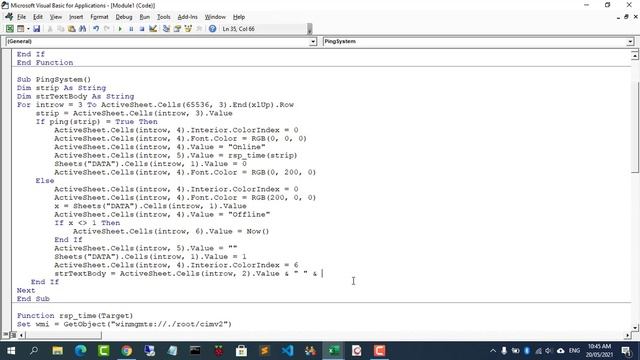Open taskbar search magnifier

(34, 351)
